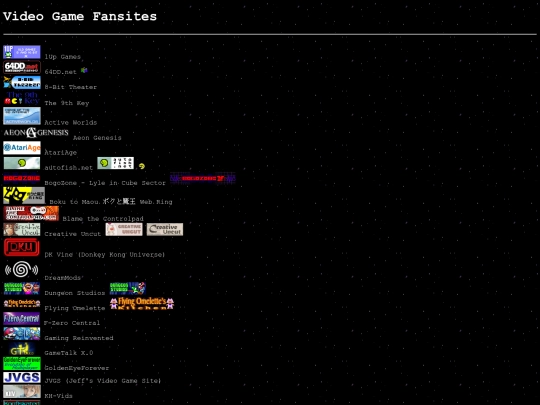Click the Active Worlds banner image
Screen dimensions: 540x405
tap(22, 116)
